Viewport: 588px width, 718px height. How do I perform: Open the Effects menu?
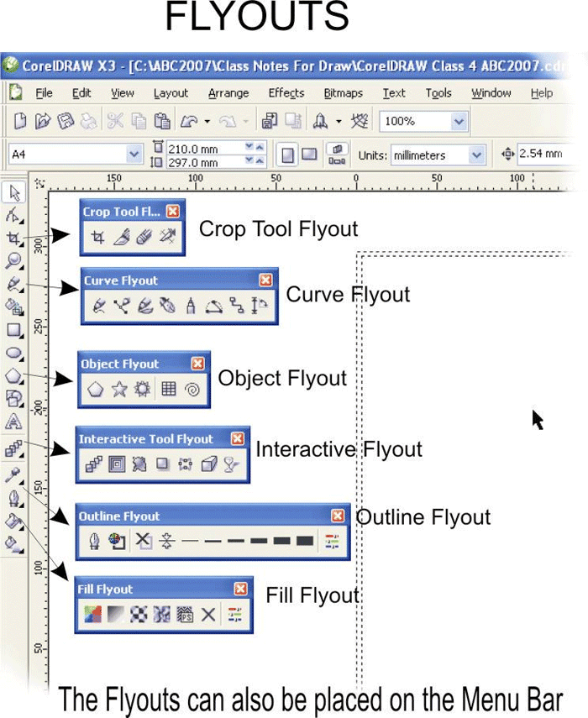[x=286, y=93]
